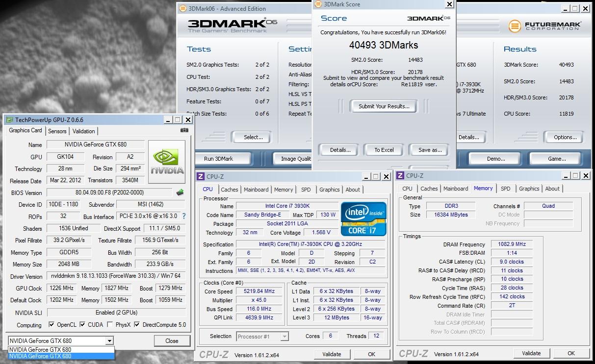595x364 pixels.
Task: Click Save as button in score dialog
Action: click(x=430, y=150)
